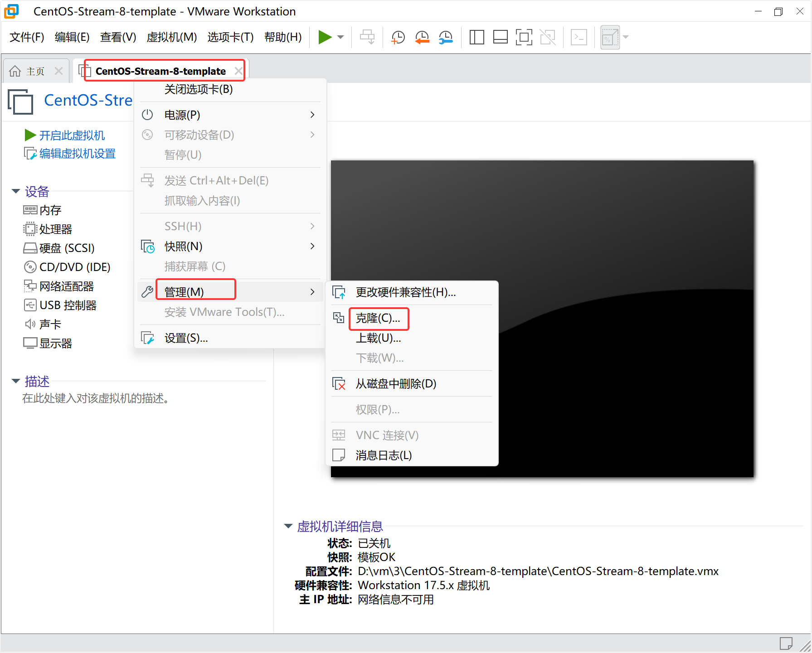Choose 更改硬件兼容性(H)... in submenu

(412, 292)
